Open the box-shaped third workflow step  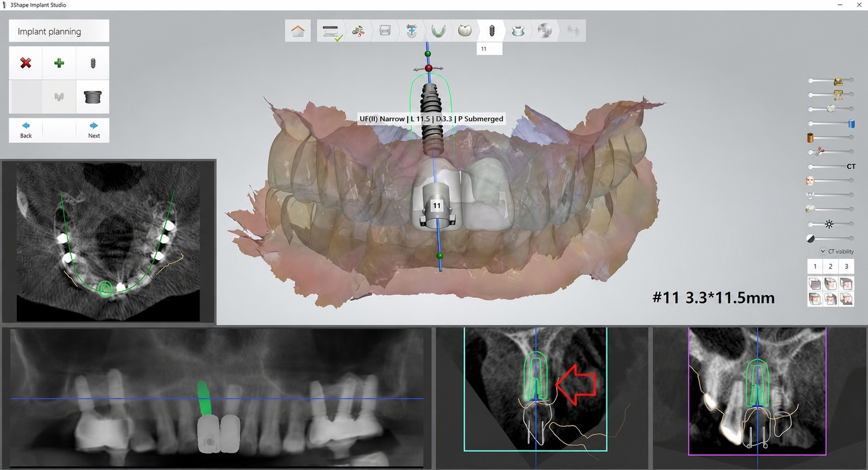point(385,31)
